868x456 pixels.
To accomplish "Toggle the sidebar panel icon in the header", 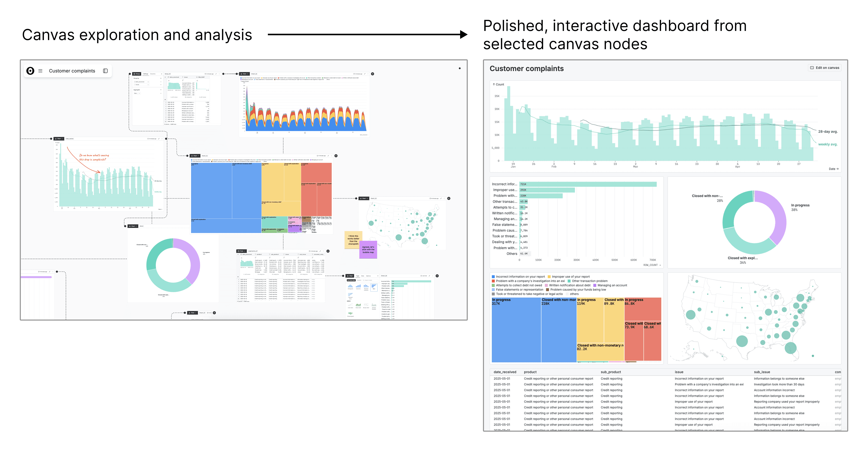I will pyautogui.click(x=105, y=71).
